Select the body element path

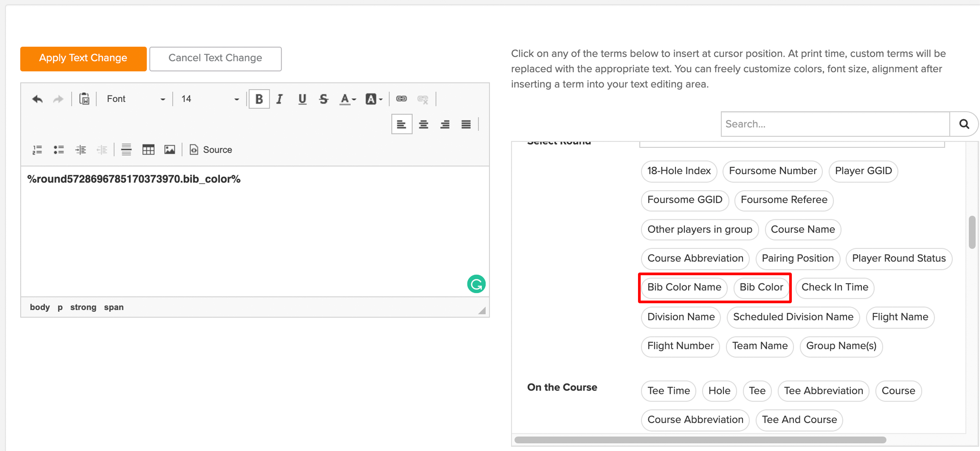pos(40,307)
